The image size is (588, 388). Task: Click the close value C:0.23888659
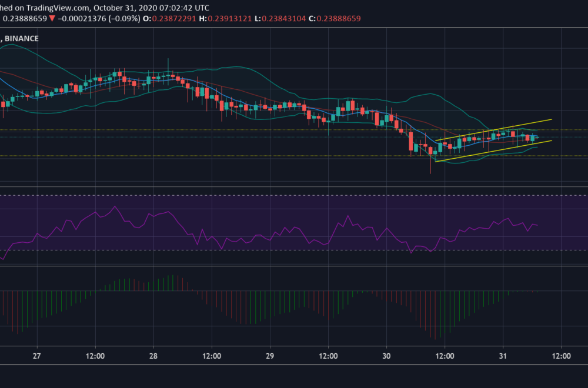pos(335,18)
